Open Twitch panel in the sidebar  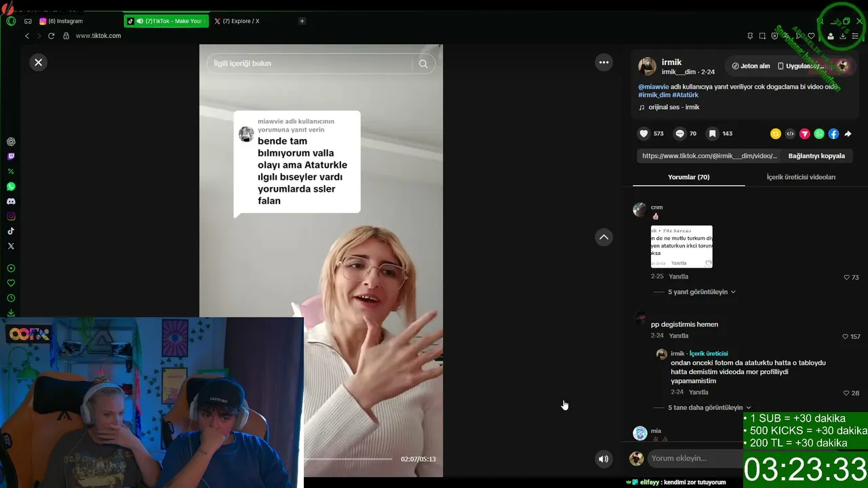click(11, 157)
